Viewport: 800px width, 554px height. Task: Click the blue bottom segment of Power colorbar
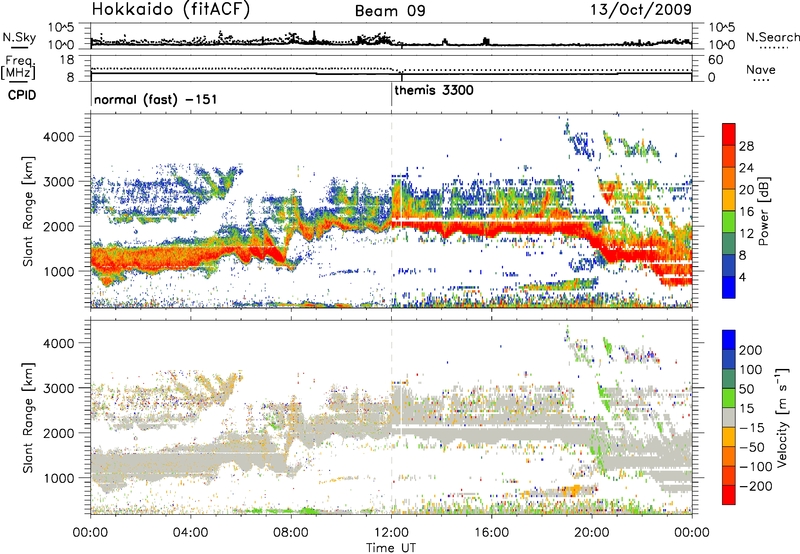(x=729, y=287)
